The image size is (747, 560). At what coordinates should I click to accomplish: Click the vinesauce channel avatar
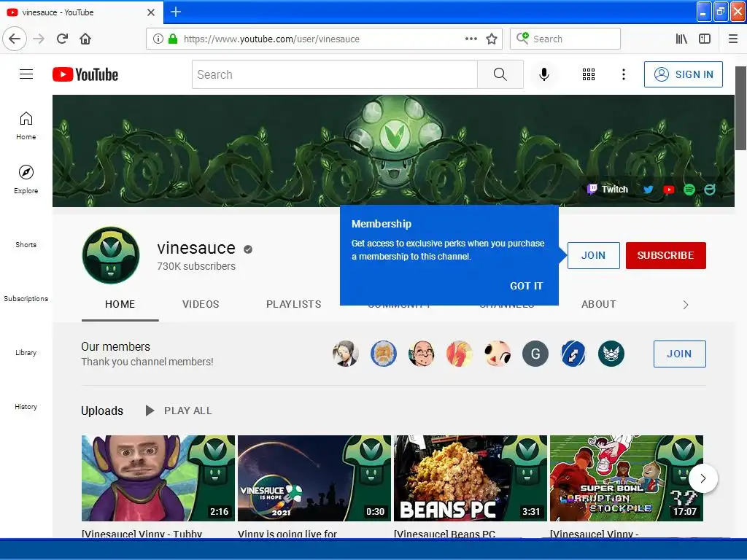111,255
